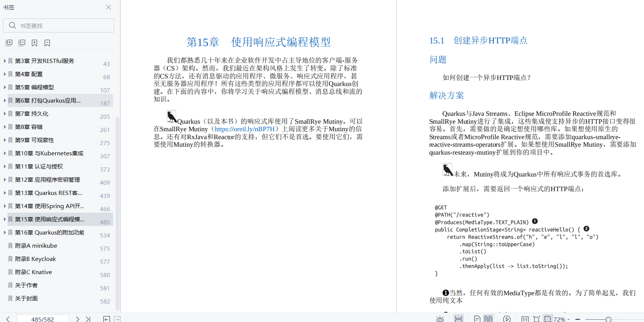The width and height of the screenshot is (644, 322).
Task: Collapse all bookmarks with the minus-box icon
Action: [x=22, y=43]
